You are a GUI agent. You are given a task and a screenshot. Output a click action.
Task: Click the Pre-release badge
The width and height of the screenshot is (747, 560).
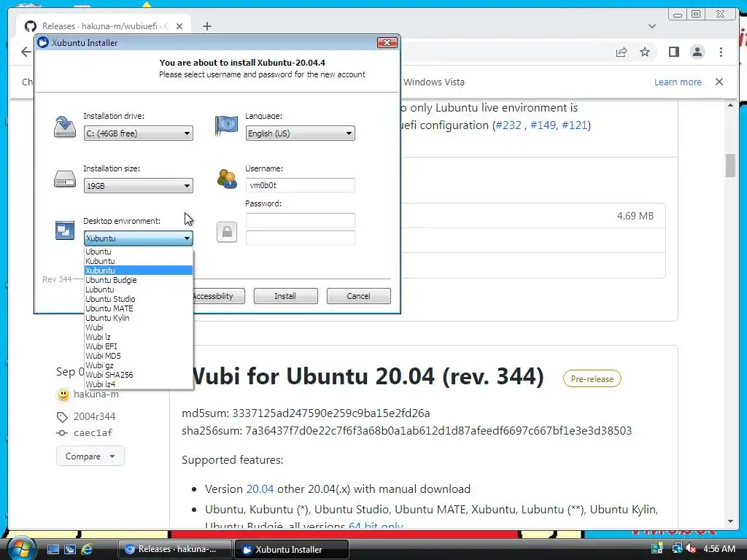coord(592,379)
